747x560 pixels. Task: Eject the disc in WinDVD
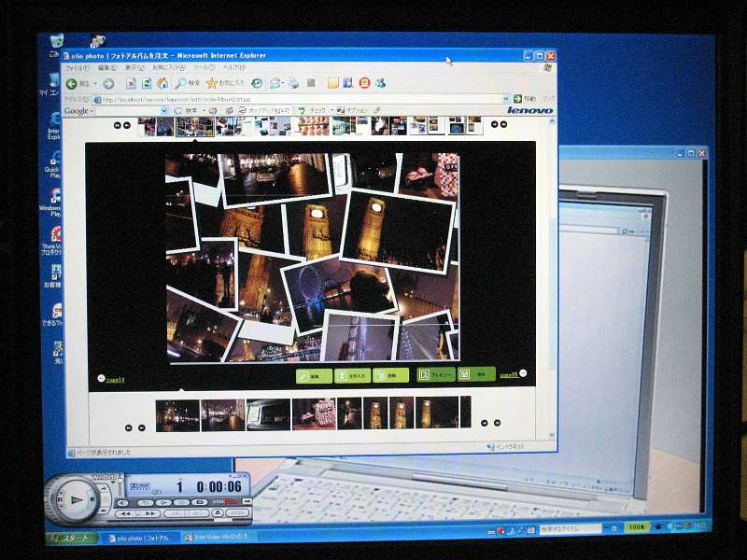coord(218,513)
